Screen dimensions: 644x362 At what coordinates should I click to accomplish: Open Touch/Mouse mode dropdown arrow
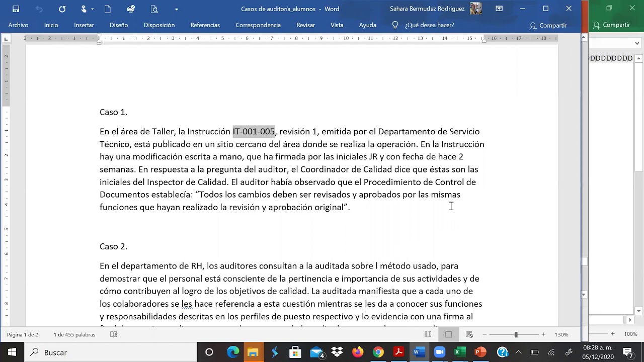point(92,9)
